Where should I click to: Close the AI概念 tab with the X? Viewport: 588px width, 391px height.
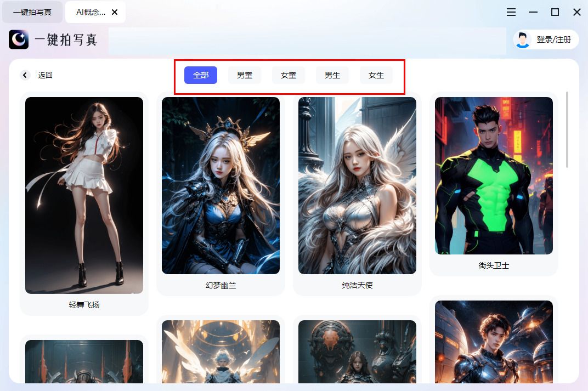[x=115, y=12]
